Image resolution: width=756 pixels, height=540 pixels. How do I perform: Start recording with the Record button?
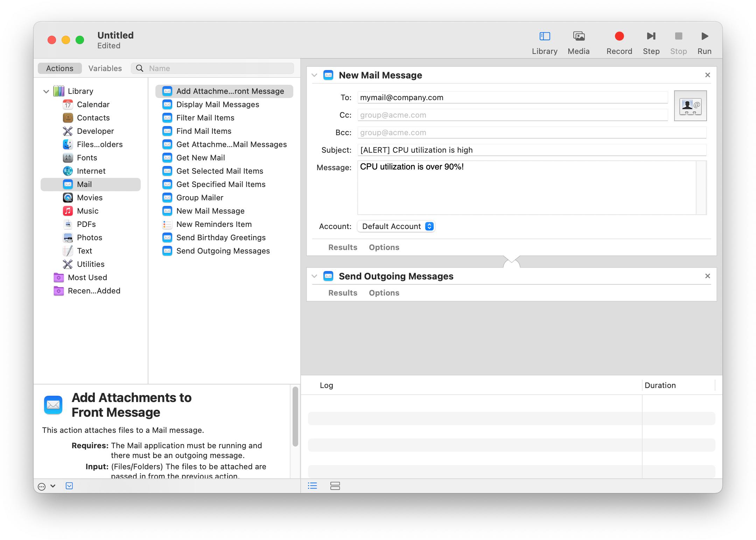pos(619,43)
